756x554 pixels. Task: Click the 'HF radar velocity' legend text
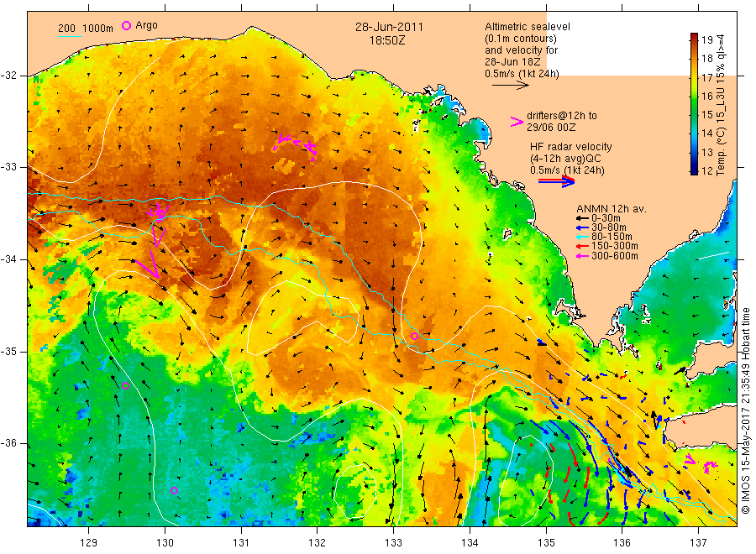point(571,146)
